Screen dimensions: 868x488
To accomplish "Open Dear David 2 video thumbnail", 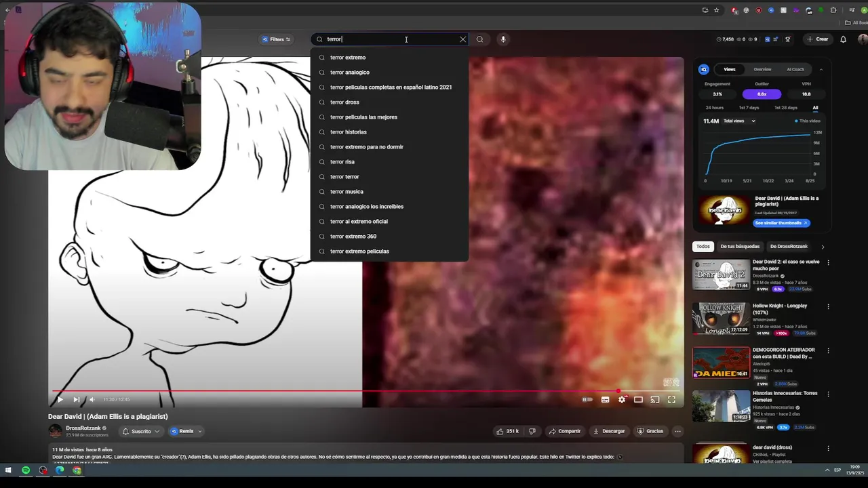I will click(x=721, y=274).
